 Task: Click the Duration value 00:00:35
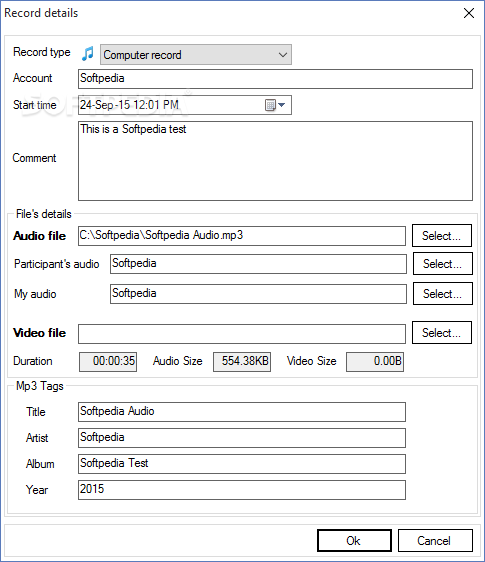tap(108, 361)
